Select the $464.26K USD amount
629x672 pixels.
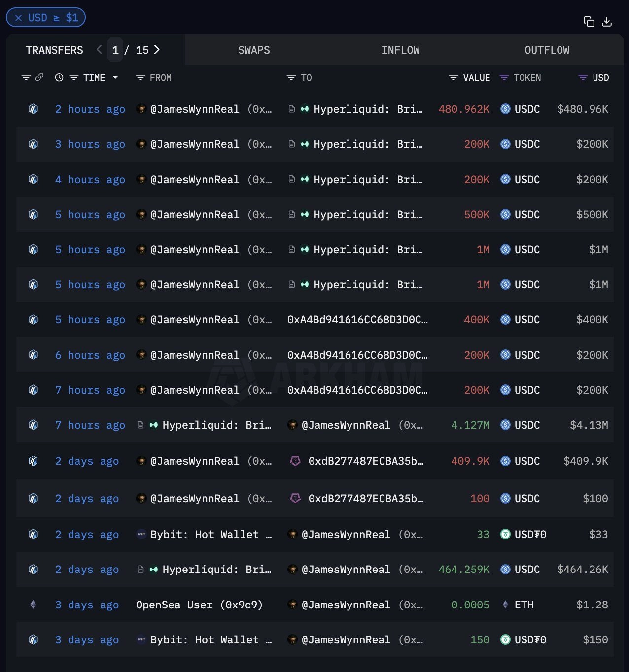583,570
